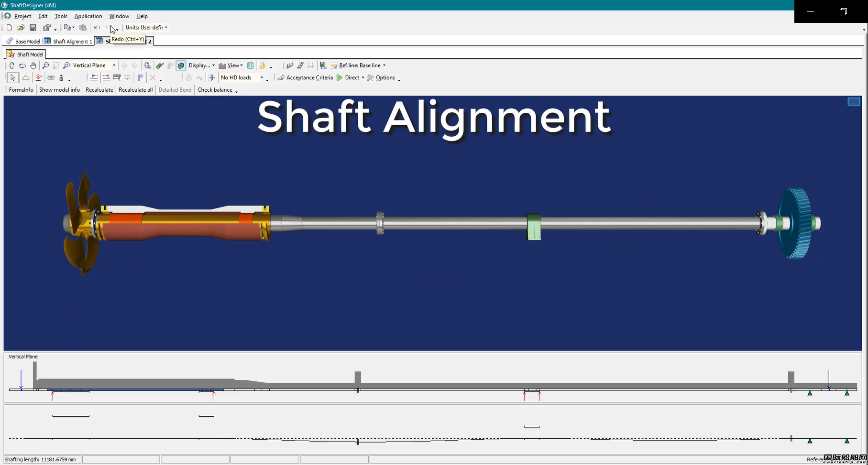Open the table layout icon next to View
The height and width of the screenshot is (465, 868).
[x=250, y=65]
